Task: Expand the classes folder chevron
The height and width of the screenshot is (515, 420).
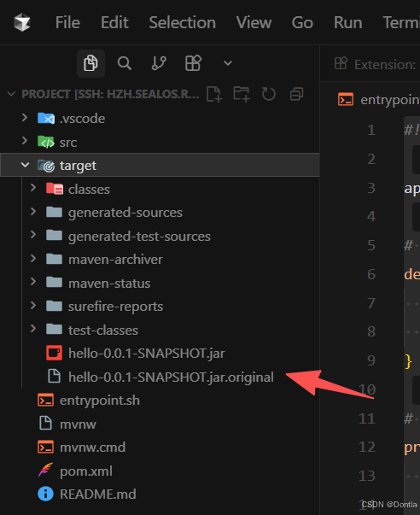Action: pyautogui.click(x=33, y=188)
